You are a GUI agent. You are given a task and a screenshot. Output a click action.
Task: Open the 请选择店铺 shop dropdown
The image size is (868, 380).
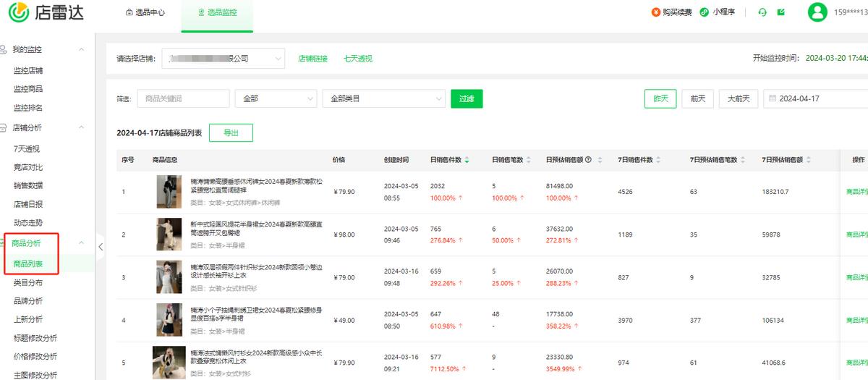point(223,59)
